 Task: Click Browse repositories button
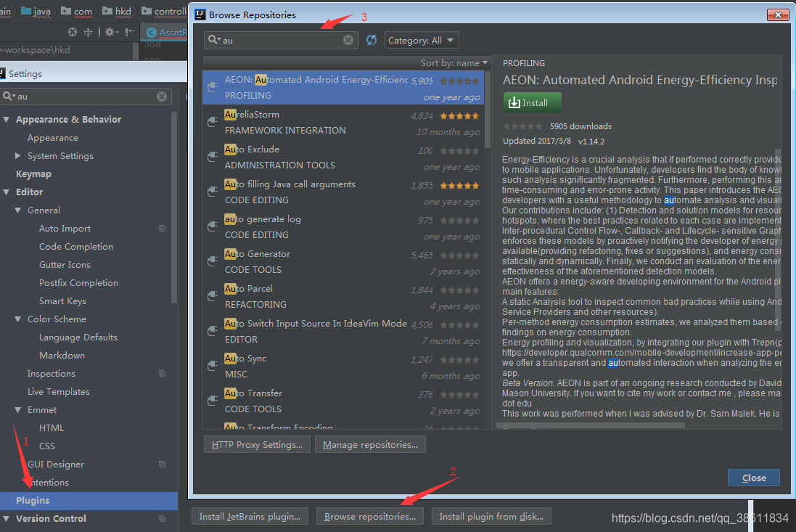point(370,517)
